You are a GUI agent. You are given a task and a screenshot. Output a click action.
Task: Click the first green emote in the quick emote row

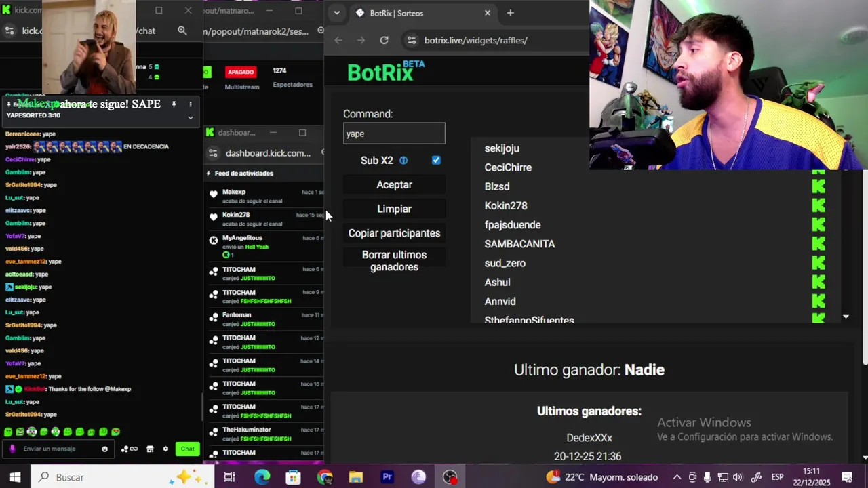click(x=8, y=432)
